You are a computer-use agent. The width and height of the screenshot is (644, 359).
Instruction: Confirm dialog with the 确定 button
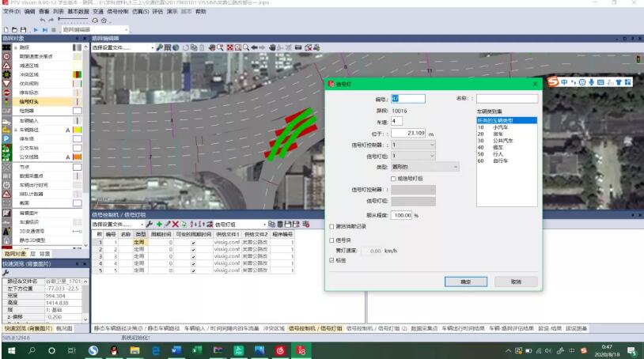click(x=466, y=282)
